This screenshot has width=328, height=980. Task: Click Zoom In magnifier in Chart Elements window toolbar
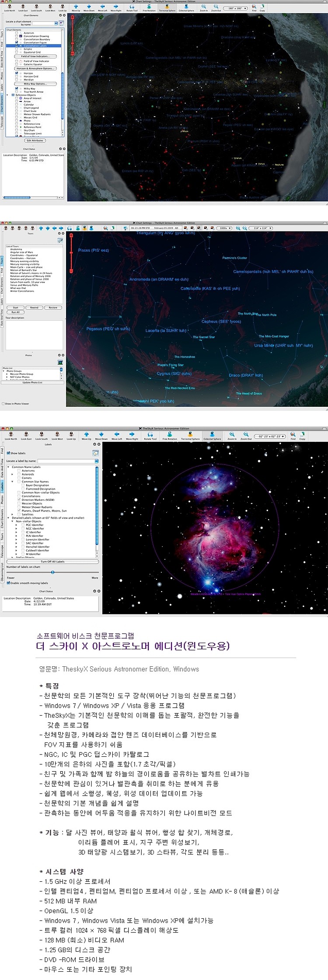point(204,8)
